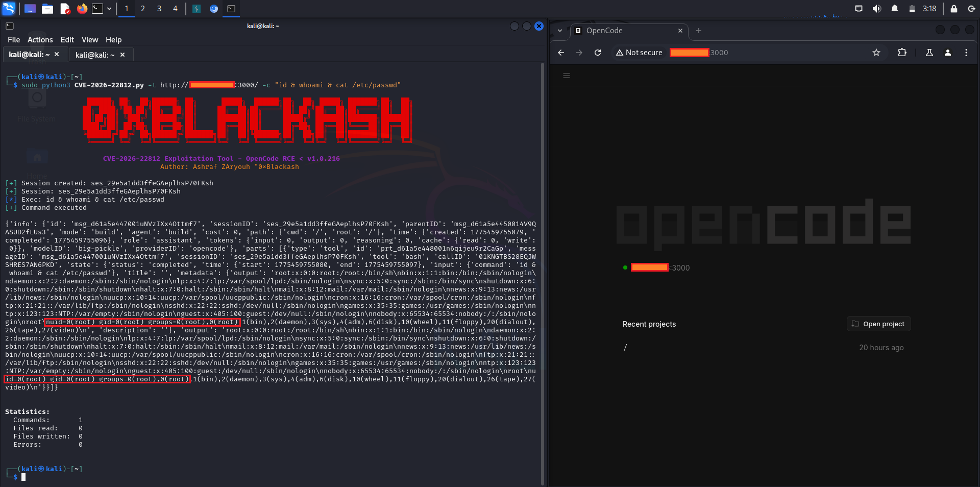
Task: Open the Actions menu in the terminal
Action: 40,39
